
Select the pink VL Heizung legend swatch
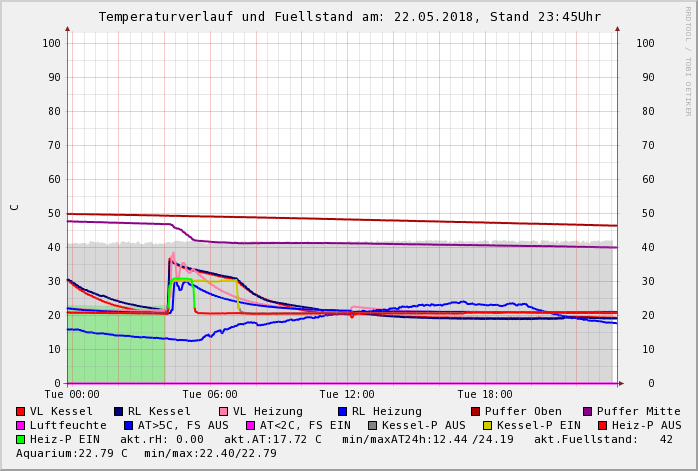click(x=223, y=411)
